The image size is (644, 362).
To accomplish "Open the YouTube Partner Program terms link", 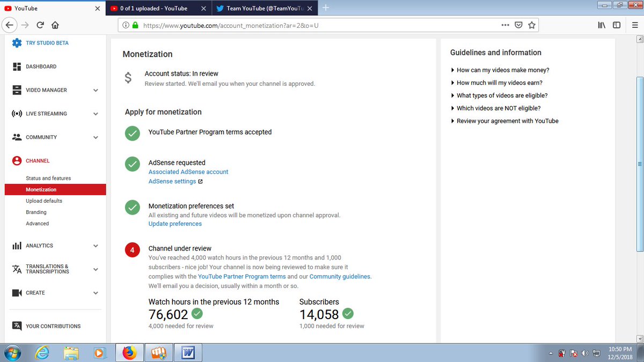I will point(242,276).
